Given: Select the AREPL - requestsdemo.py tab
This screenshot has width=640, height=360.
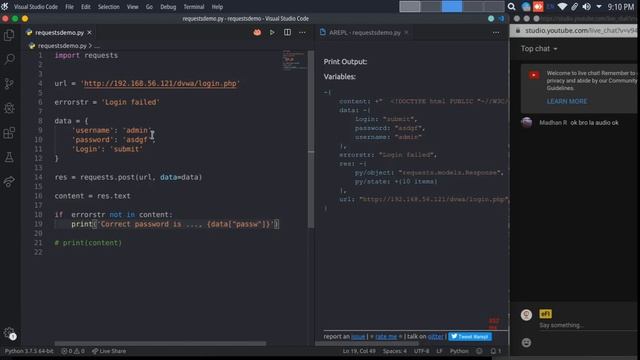Looking at the screenshot, I should (364, 33).
